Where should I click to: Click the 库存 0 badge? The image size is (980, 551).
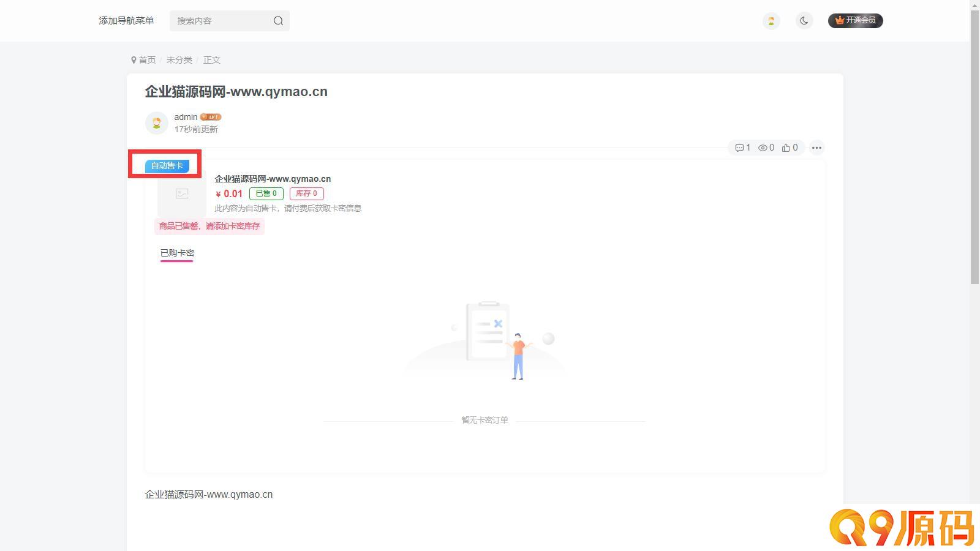point(307,193)
